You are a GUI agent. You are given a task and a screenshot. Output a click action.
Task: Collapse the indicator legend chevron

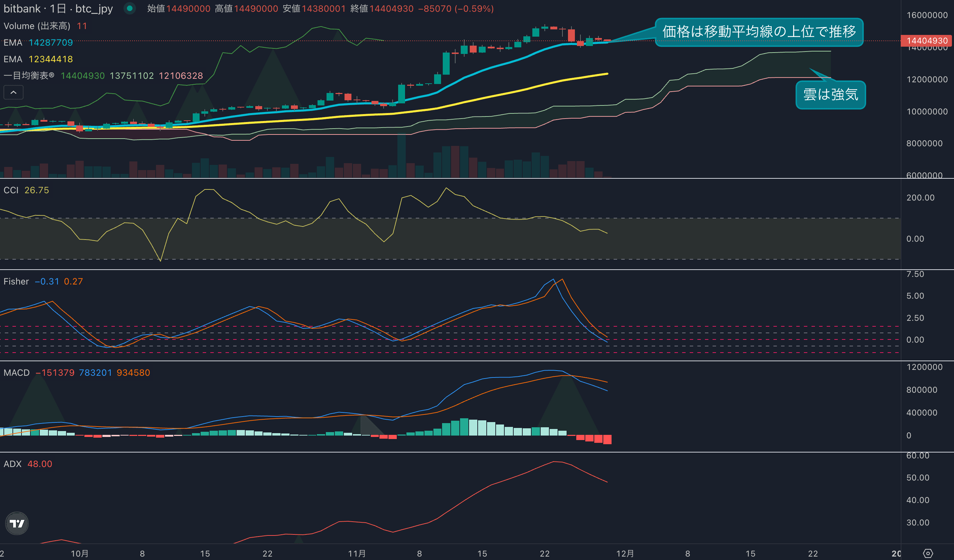point(13,92)
